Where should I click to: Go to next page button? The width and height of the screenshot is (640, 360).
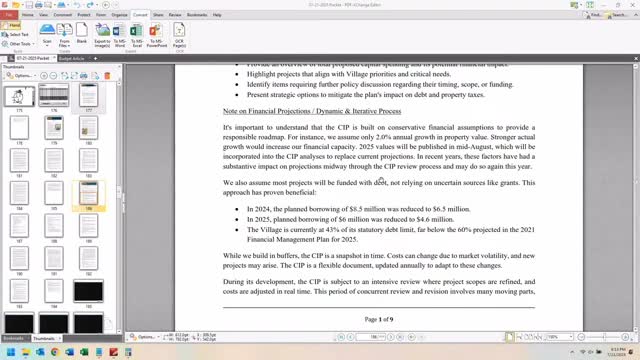tap(391, 337)
